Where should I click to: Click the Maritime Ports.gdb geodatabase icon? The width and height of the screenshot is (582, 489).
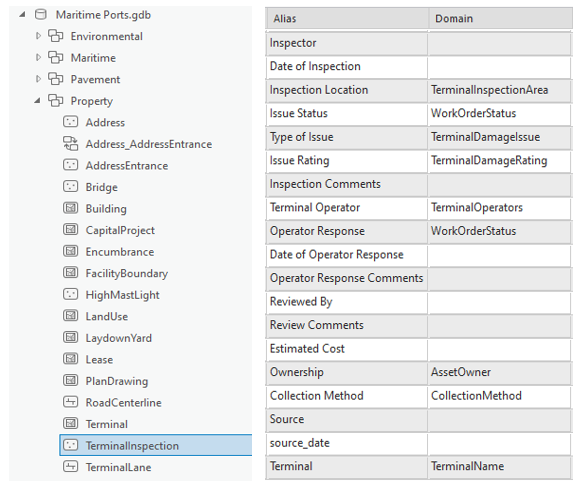click(x=40, y=14)
